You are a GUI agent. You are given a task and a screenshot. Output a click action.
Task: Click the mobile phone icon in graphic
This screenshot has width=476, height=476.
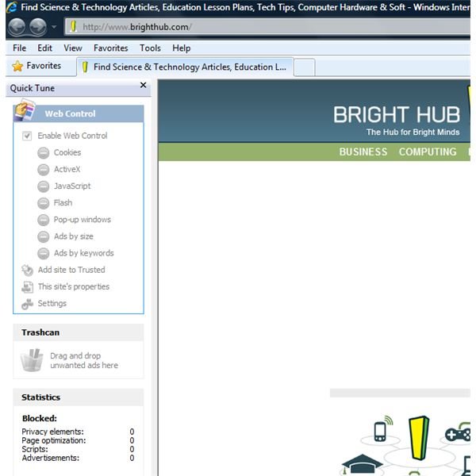(x=383, y=428)
